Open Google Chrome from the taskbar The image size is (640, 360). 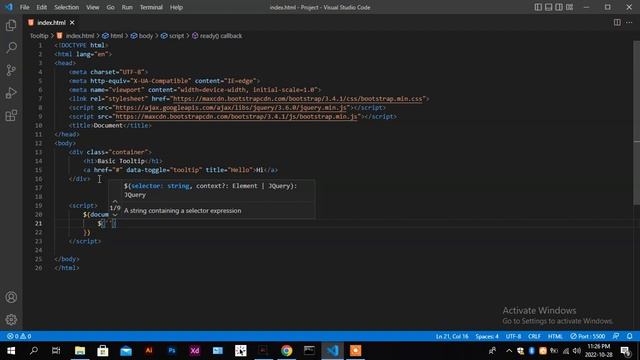(287, 351)
